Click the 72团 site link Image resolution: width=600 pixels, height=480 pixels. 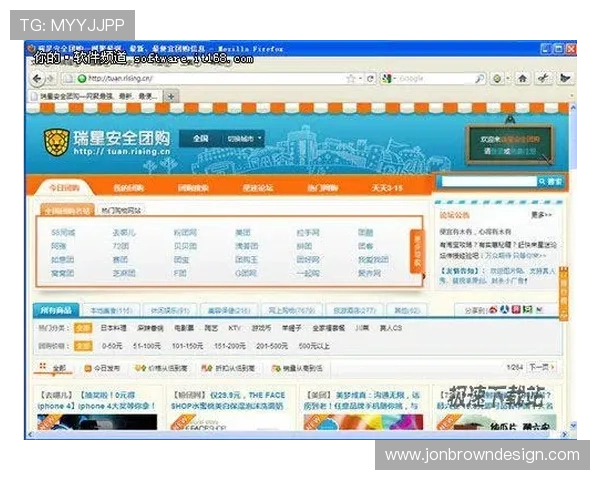121,246
